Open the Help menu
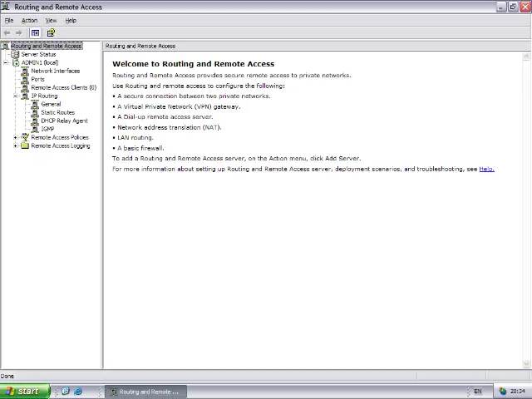 71,20
